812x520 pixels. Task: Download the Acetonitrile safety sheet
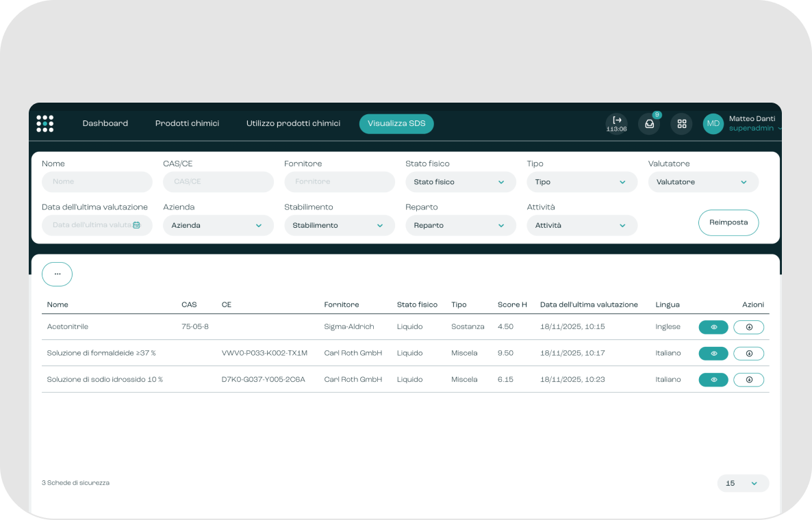tap(749, 327)
